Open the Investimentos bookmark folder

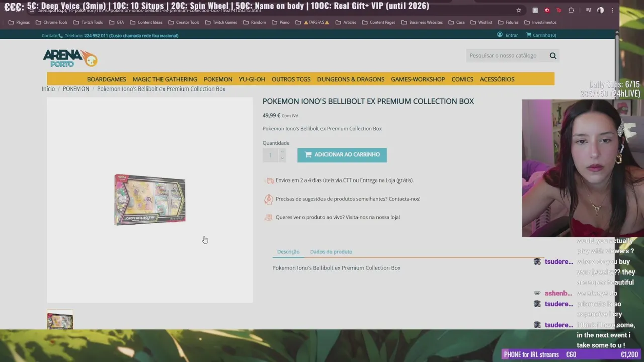[x=540, y=22]
